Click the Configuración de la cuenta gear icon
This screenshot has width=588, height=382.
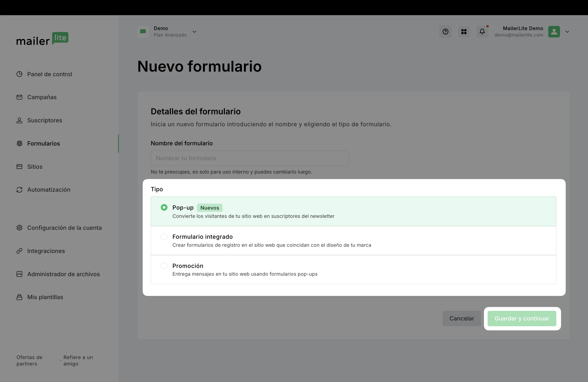point(20,228)
